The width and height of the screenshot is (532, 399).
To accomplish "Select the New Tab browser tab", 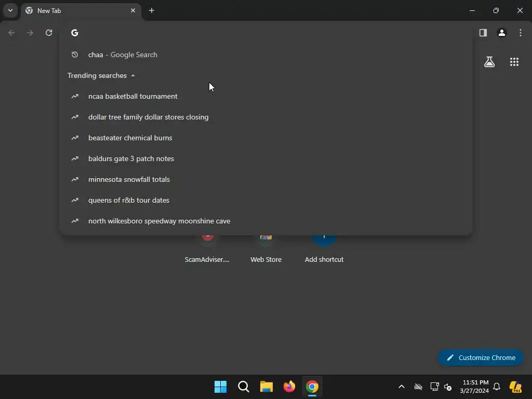I will coord(82,10).
